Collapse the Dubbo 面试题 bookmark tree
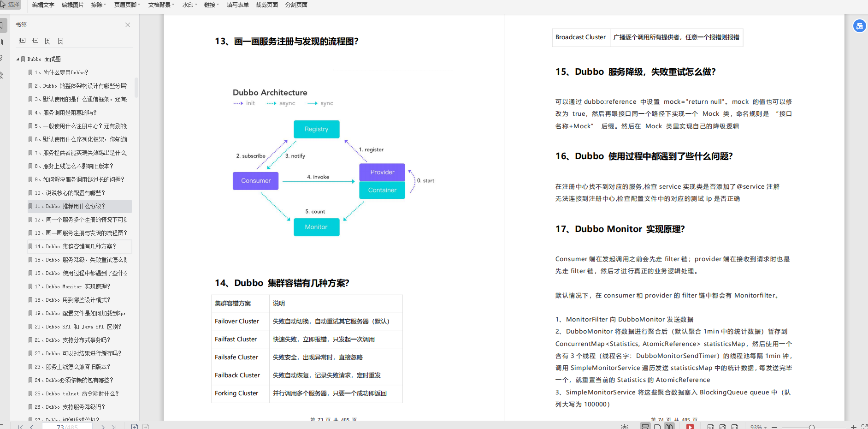868x429 pixels. (18, 59)
